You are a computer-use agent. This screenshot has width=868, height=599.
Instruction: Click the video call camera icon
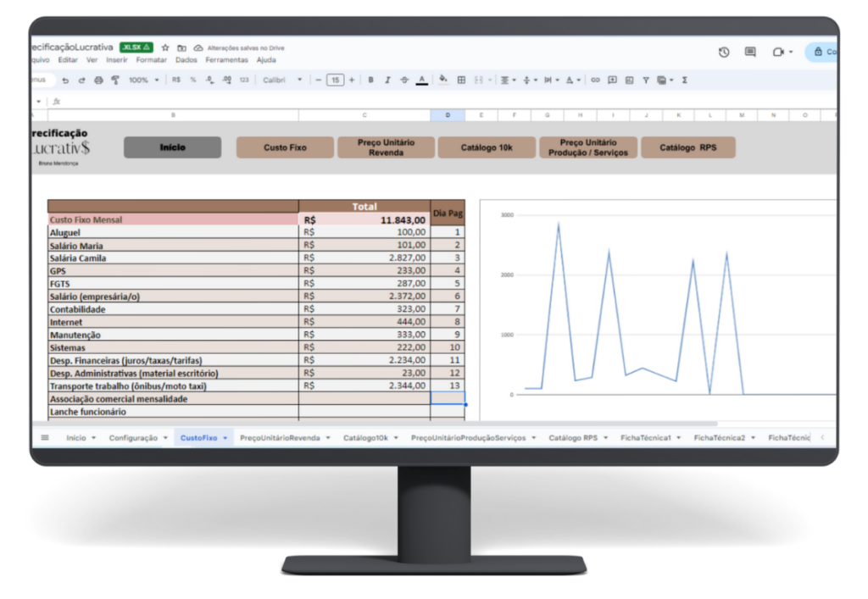(778, 52)
